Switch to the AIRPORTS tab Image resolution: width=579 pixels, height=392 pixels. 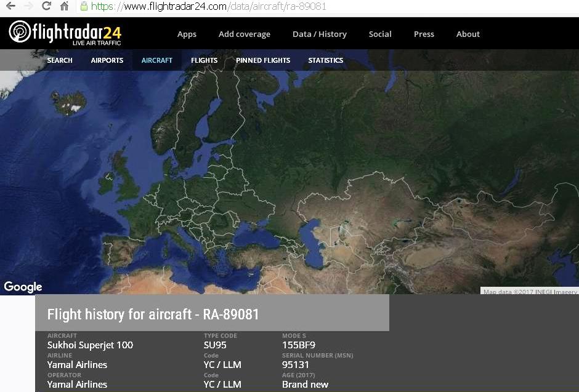tap(107, 60)
